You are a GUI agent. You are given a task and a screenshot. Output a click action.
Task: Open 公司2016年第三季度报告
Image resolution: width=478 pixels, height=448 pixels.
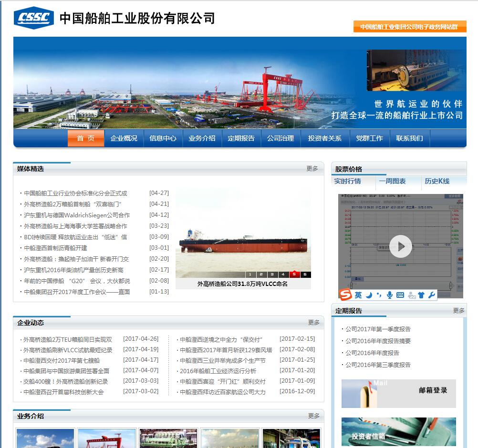[x=378, y=365]
